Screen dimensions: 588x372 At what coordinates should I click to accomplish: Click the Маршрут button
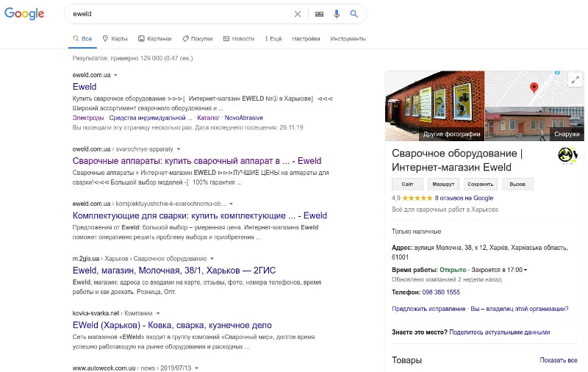443,184
